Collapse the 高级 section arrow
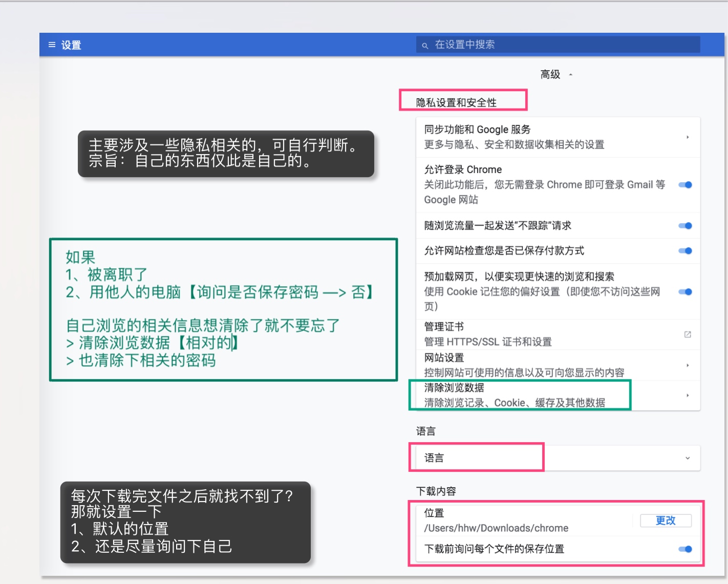The image size is (728, 584). pyautogui.click(x=570, y=75)
